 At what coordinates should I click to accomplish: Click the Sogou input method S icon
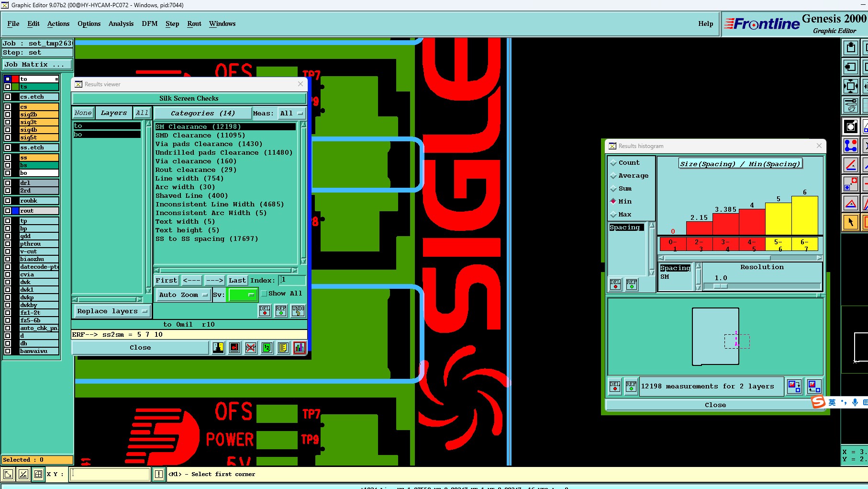(818, 402)
